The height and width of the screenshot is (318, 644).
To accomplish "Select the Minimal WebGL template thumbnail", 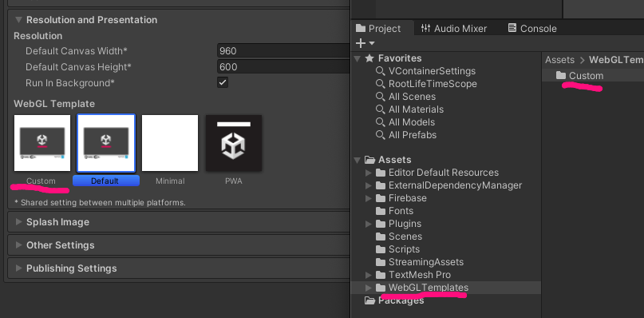I will tap(170, 143).
